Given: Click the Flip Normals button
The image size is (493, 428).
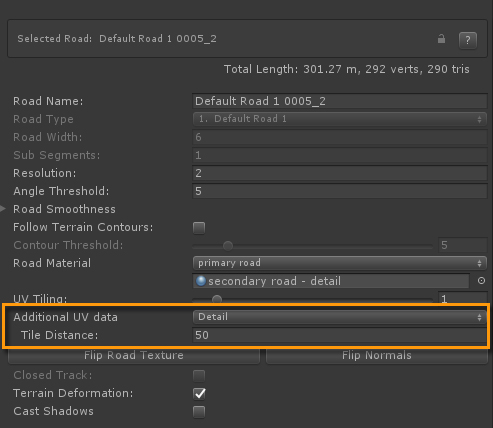Looking at the screenshot, I should pyautogui.click(x=377, y=355).
